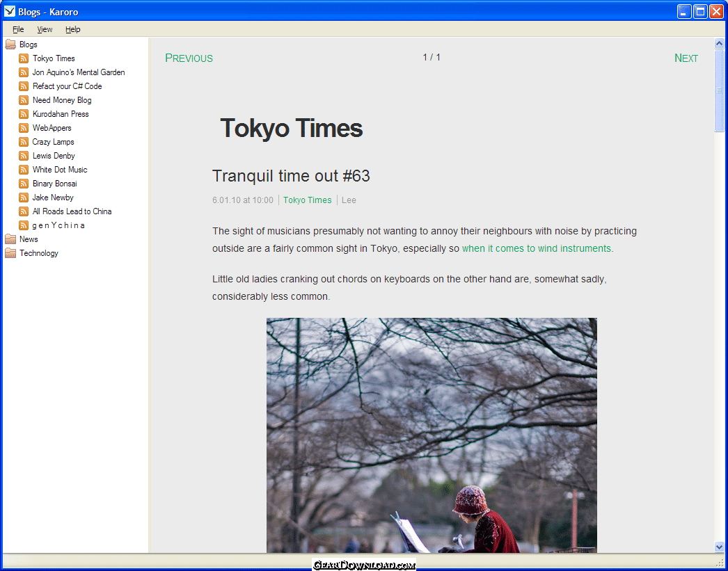Select the Tokyo Times feed label
Viewport: 728px width, 571px height.
[54, 58]
